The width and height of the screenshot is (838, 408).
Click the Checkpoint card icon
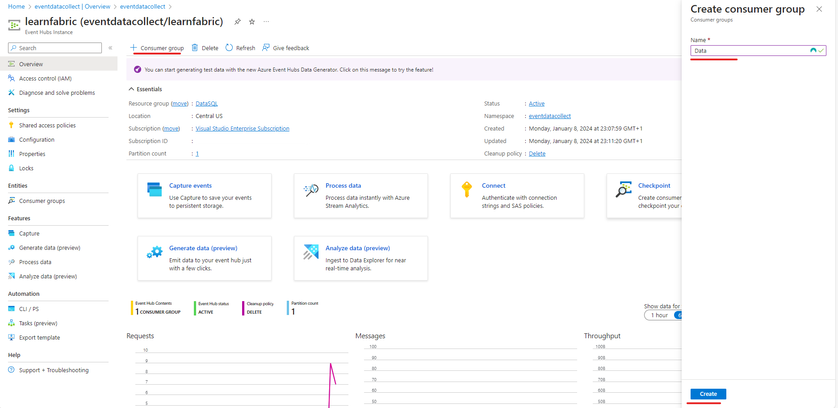click(x=623, y=189)
